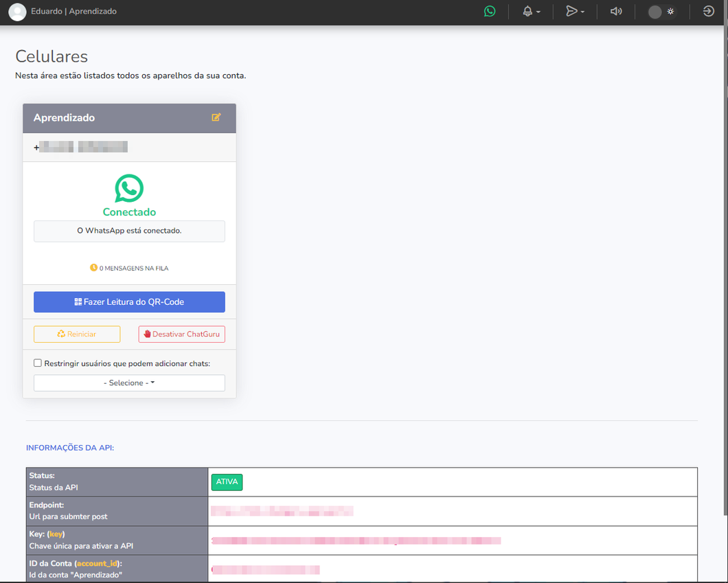Screen dimensions: 728x583
Task: Click the Reiniciar button
Action: [x=77, y=334]
